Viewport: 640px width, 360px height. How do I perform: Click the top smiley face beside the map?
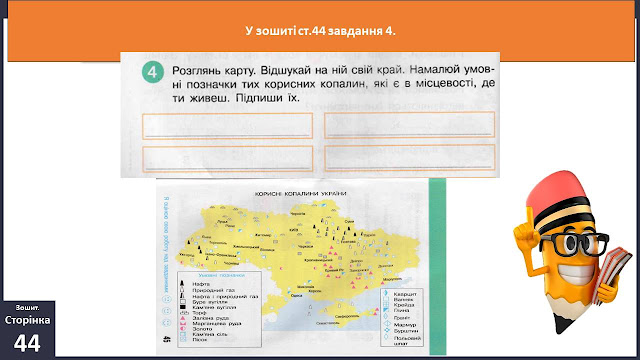click(167, 299)
